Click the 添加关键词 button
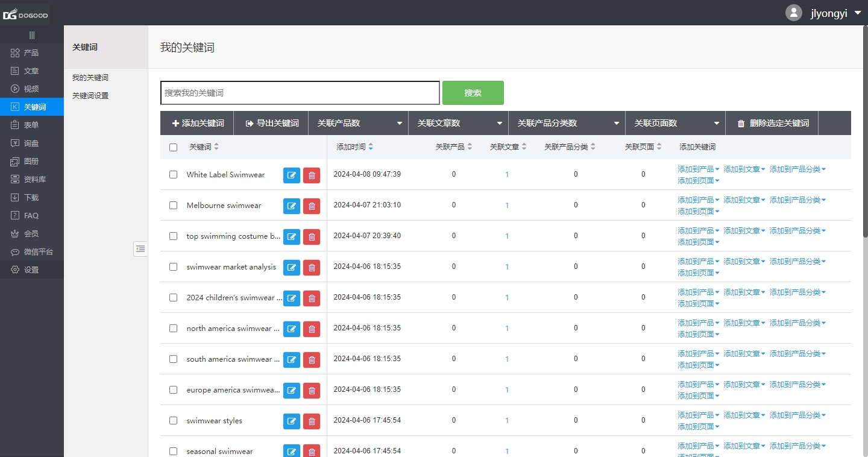 (198, 123)
